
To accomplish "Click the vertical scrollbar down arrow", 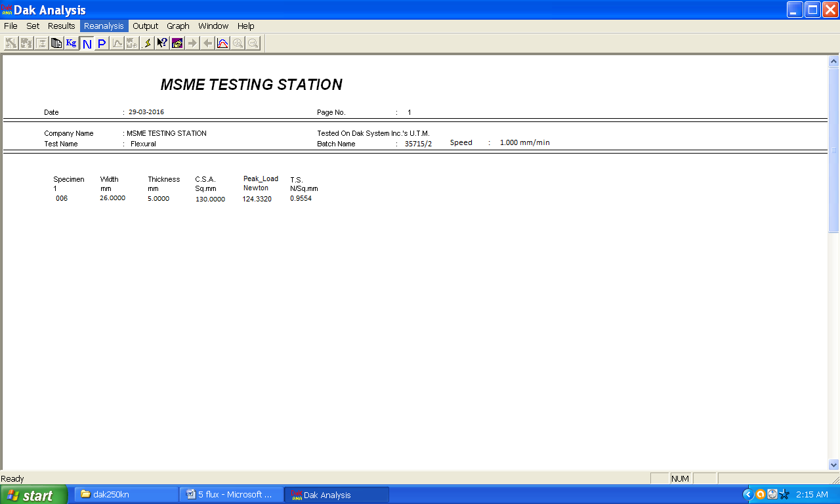I will tap(834, 464).
